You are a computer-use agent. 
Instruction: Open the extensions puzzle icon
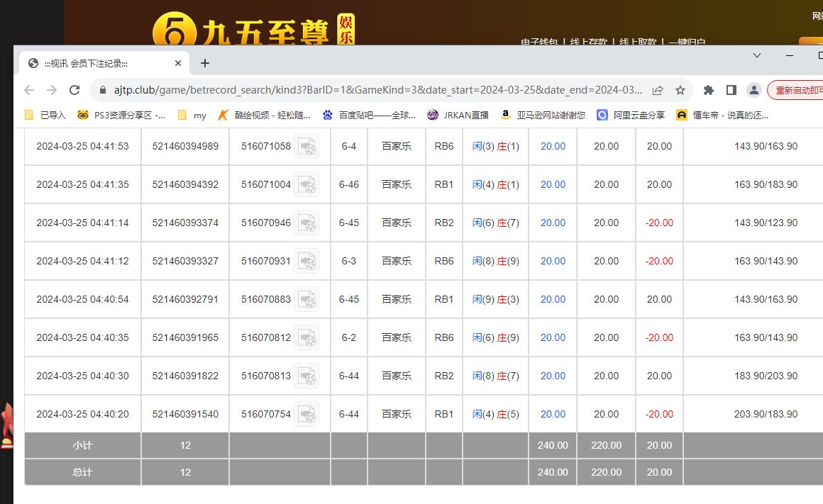coord(708,90)
